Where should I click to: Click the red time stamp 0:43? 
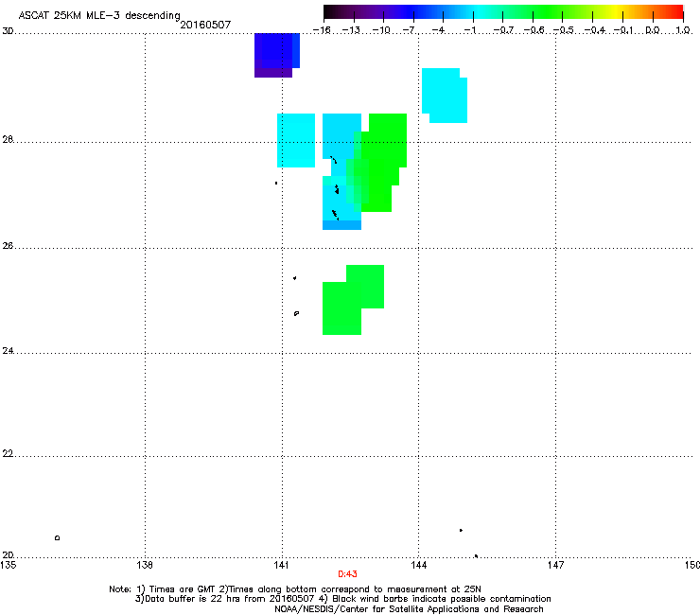pyautogui.click(x=347, y=574)
